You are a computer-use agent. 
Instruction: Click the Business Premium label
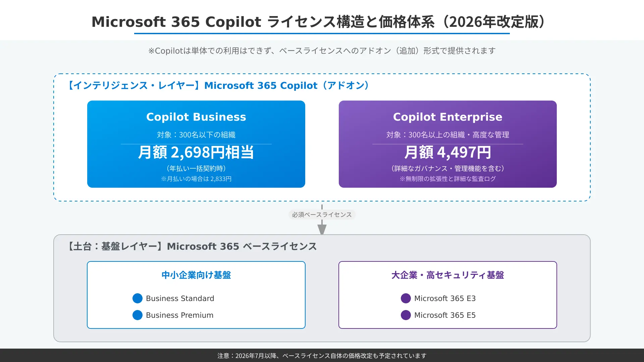coord(180,315)
